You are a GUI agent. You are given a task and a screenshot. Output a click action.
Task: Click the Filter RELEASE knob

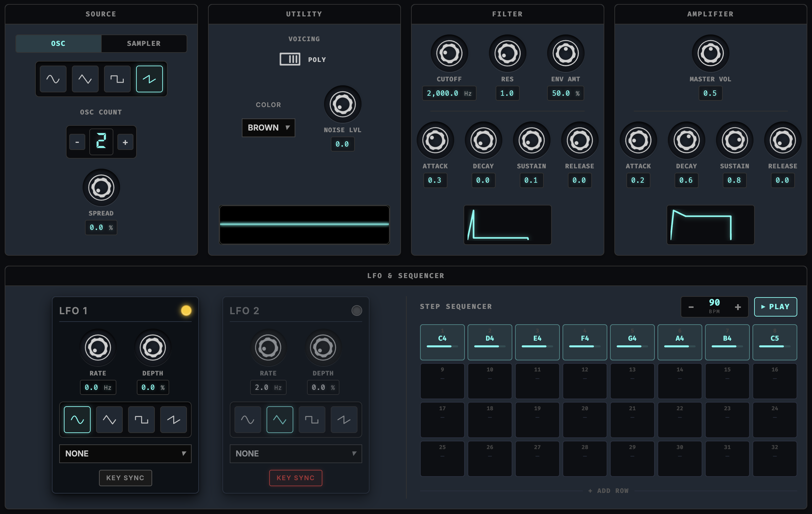[580, 140]
